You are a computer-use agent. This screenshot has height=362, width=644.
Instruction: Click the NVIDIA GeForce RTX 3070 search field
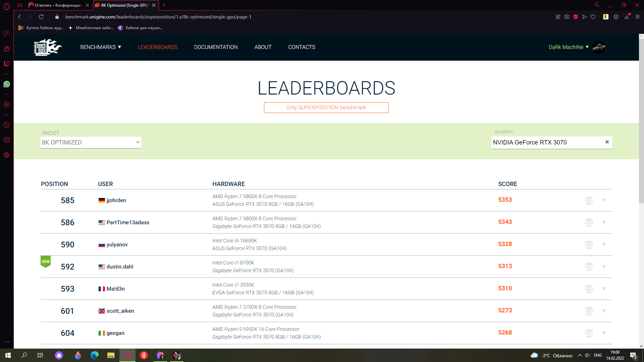pos(547,142)
